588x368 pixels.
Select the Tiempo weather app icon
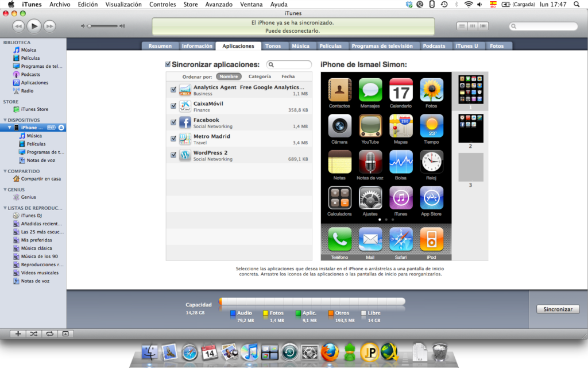pyautogui.click(x=431, y=126)
